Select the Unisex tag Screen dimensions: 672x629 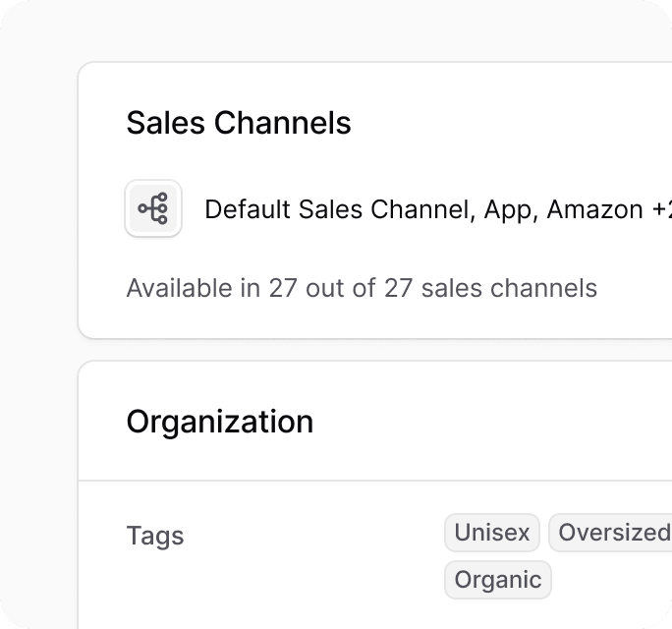[492, 534]
